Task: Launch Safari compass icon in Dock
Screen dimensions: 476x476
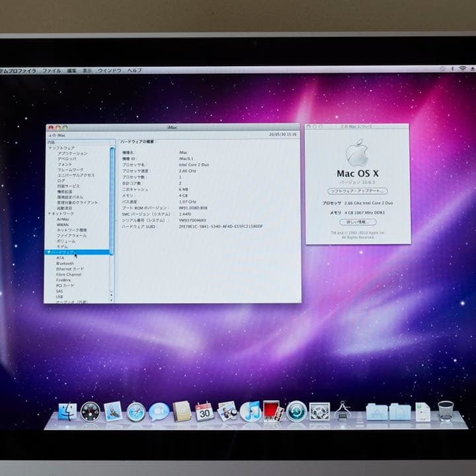Action: point(136,412)
